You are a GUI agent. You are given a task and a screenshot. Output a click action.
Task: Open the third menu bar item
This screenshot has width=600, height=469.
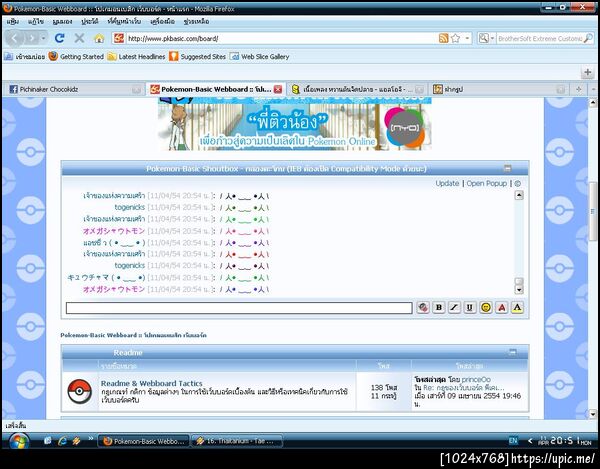point(62,22)
